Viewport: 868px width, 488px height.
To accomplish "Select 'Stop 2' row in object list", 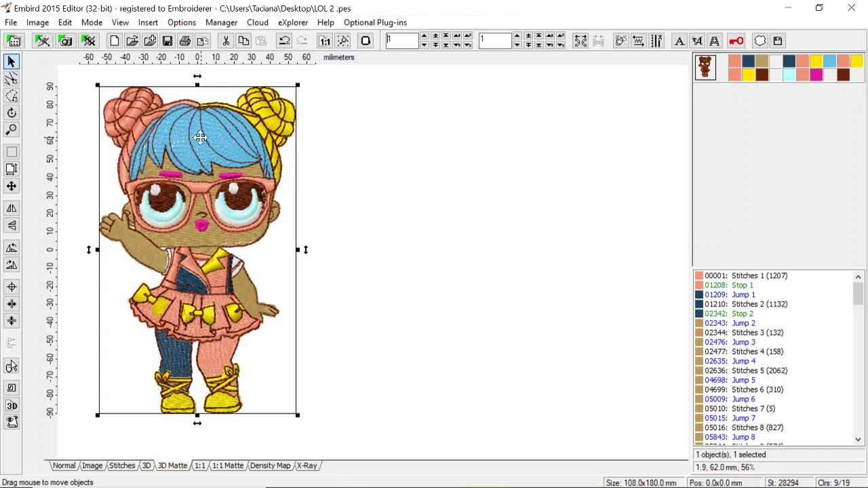I will pyautogui.click(x=729, y=314).
